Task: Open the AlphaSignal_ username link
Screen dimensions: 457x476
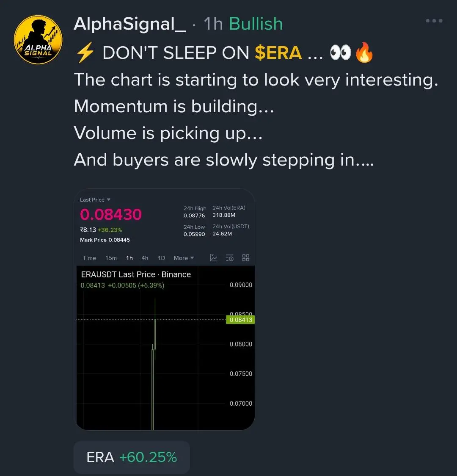Action: pos(130,24)
